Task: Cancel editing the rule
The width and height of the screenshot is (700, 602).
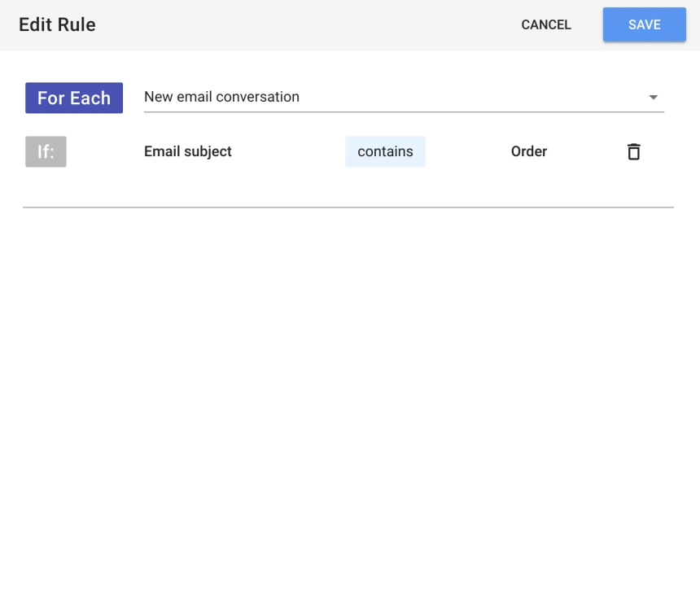Action: 546,24
